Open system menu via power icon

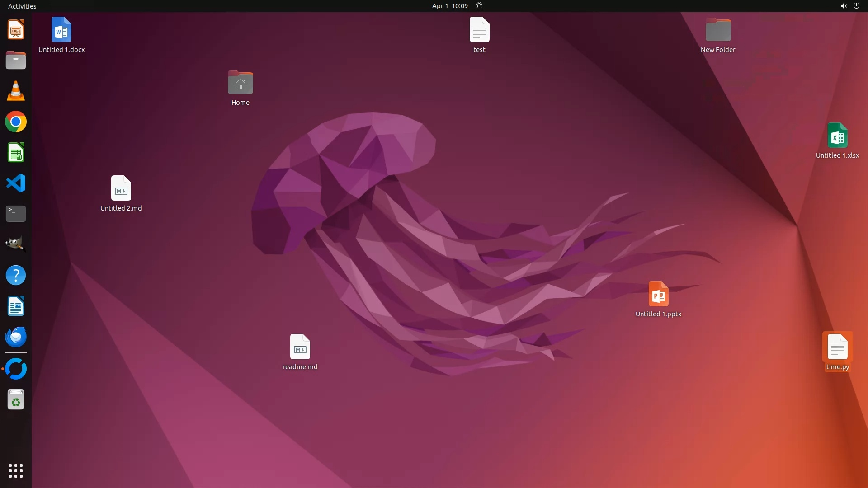(856, 6)
